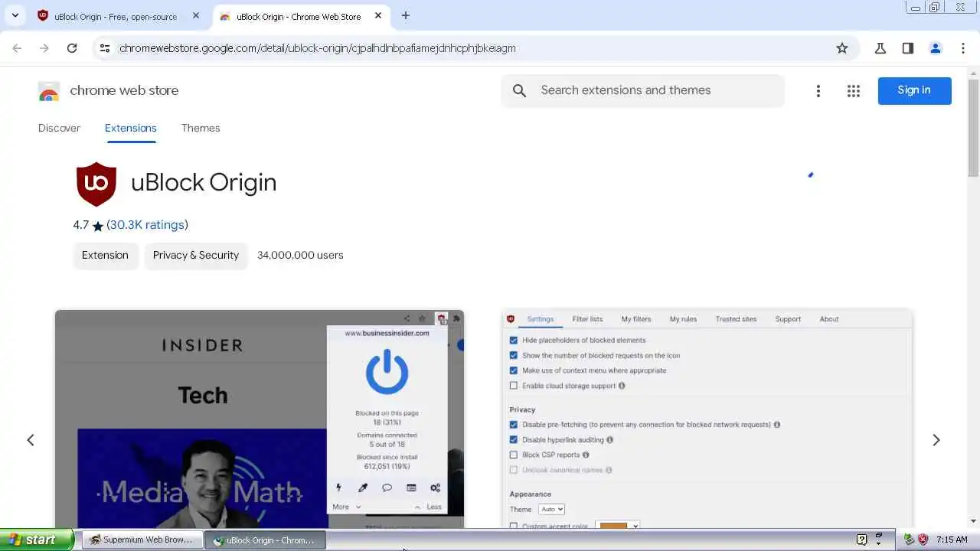Toggle the browser side panel
The image size is (980, 551).
[908, 47]
